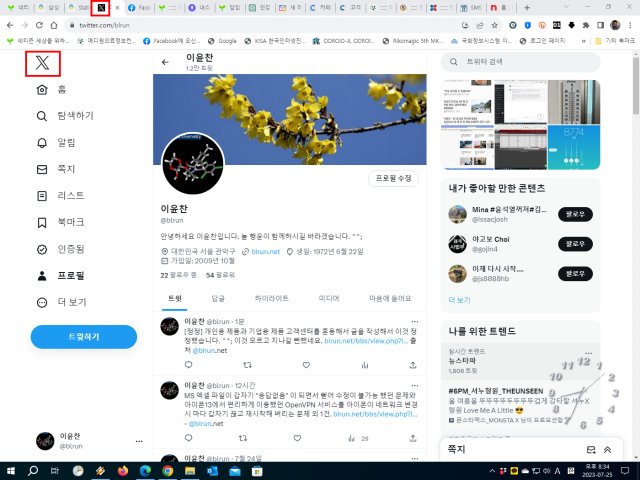Open Notifications (알림) in the sidebar
The height and width of the screenshot is (480, 640).
click(56, 142)
